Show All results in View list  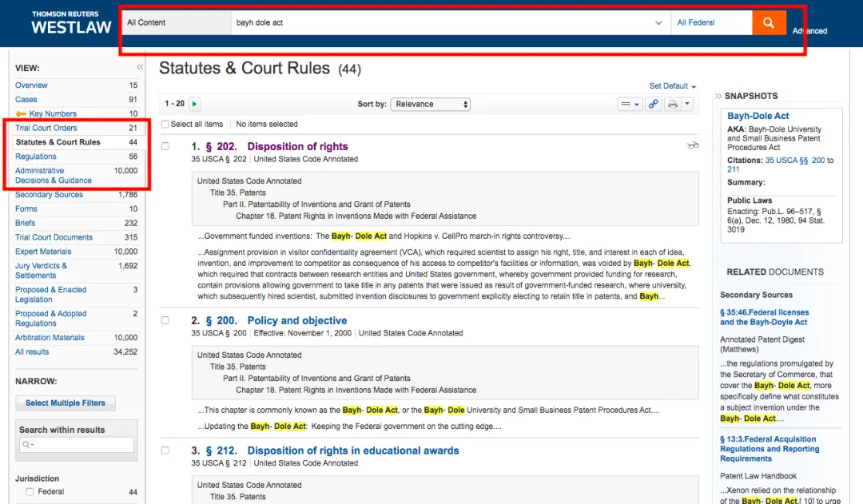tap(32, 352)
